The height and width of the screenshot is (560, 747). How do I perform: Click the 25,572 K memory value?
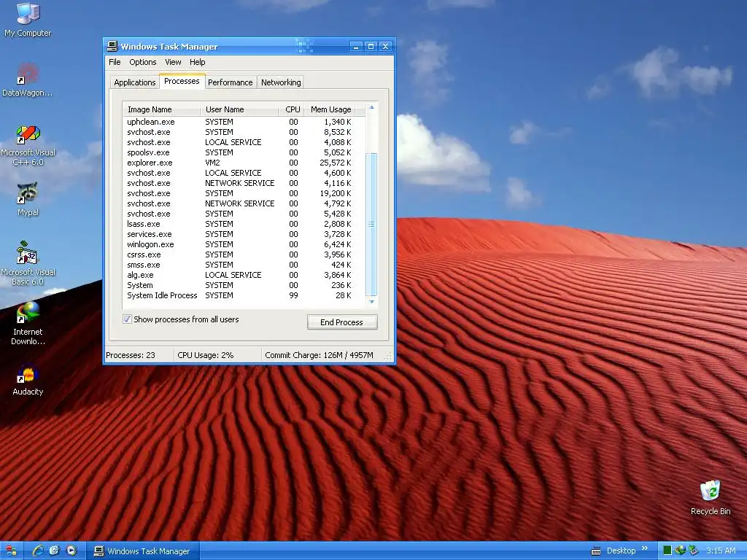(336, 163)
